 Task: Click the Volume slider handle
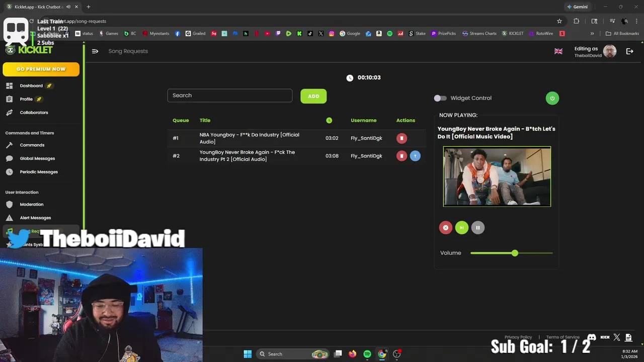515,253
